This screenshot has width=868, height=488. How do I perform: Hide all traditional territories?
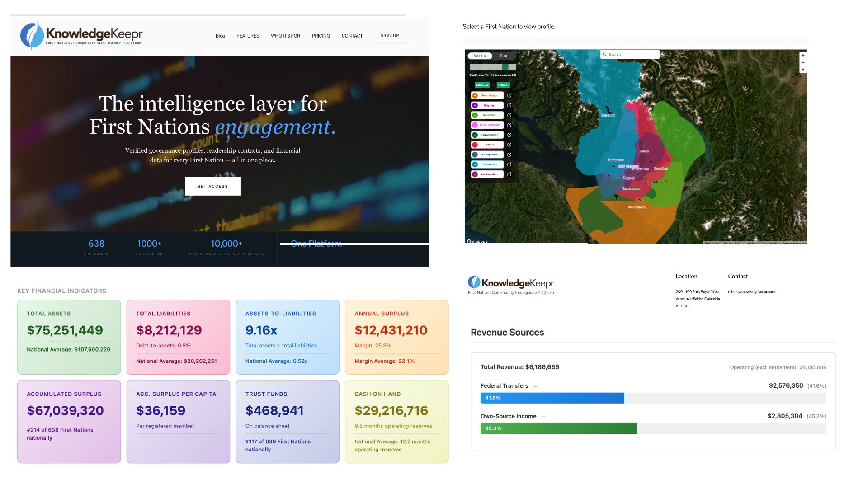pyautogui.click(x=504, y=85)
